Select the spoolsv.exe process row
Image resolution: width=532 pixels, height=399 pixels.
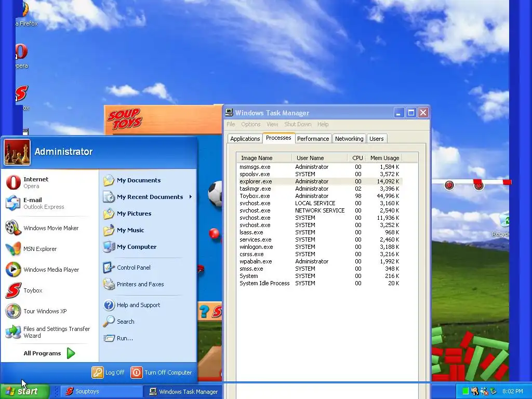click(320, 174)
